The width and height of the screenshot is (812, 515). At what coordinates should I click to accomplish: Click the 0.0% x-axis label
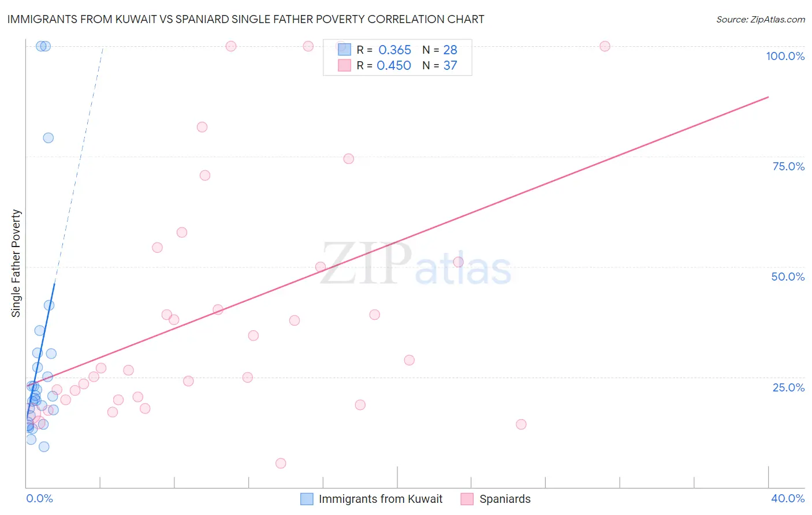pyautogui.click(x=39, y=498)
